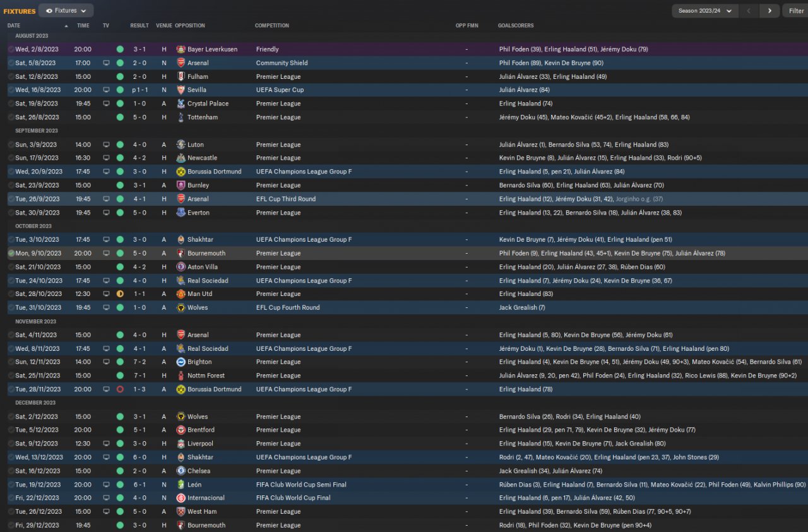The height and width of the screenshot is (532, 808).
Task: Sort by the COMPETITION column header
Action: coord(272,26)
